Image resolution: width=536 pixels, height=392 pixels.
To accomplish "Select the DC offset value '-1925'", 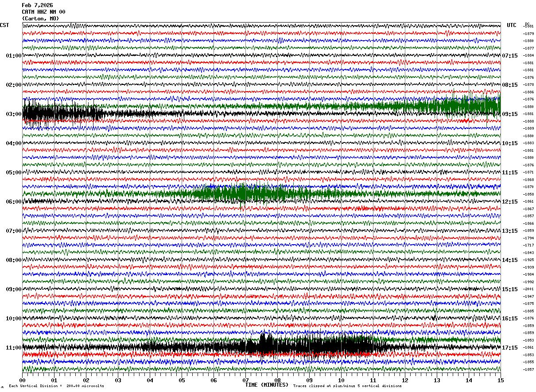I will (x=528, y=260).
